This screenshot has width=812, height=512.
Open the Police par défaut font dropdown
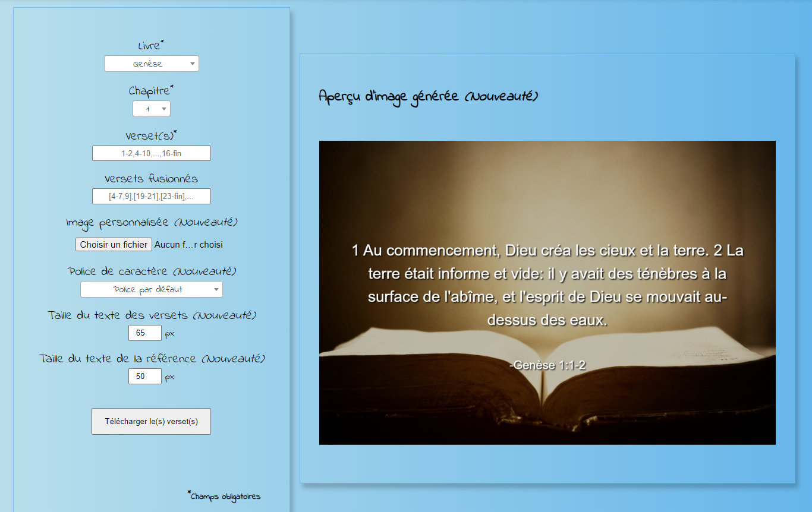pos(151,289)
